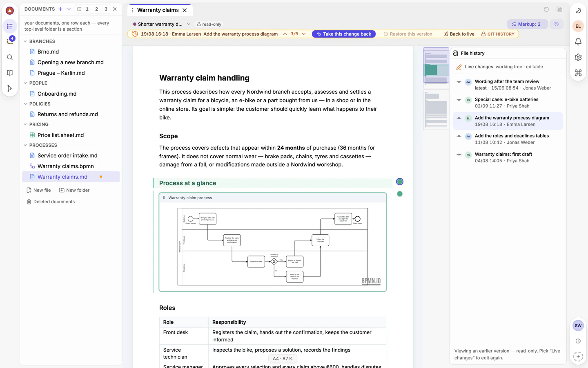Click the orange triangle app logo
The image size is (588, 368).
pos(10,11)
